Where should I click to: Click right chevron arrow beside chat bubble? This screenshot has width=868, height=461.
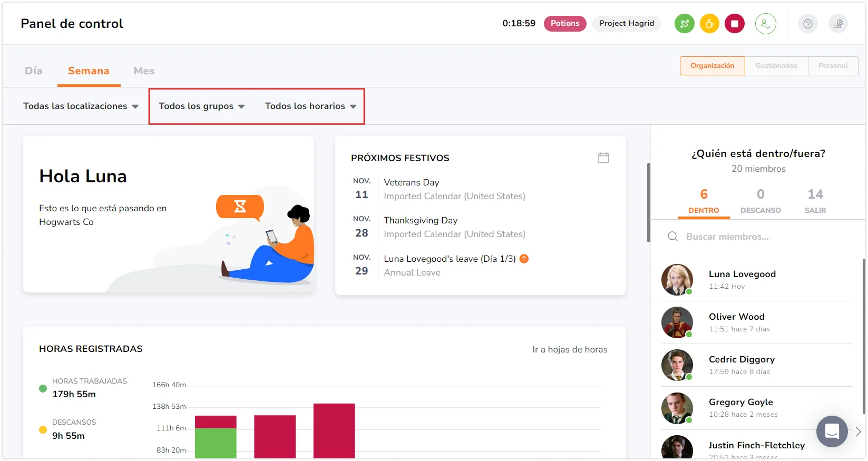[858, 431]
